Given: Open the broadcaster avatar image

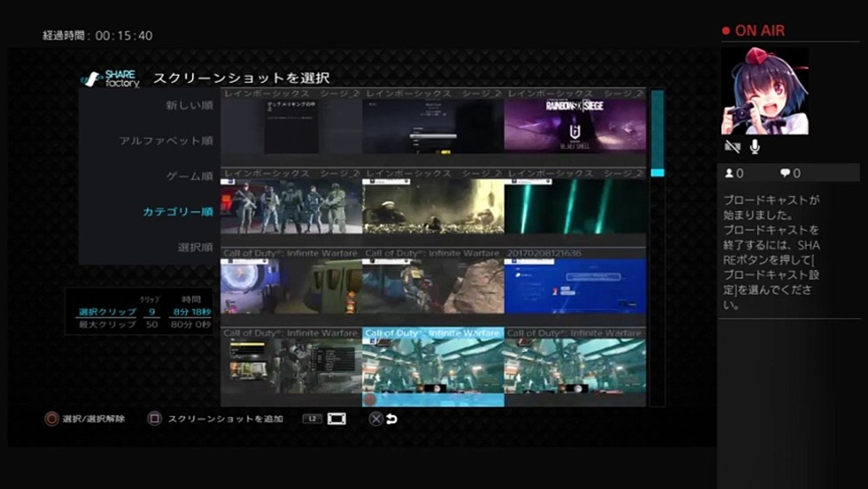Looking at the screenshot, I should click(x=765, y=91).
